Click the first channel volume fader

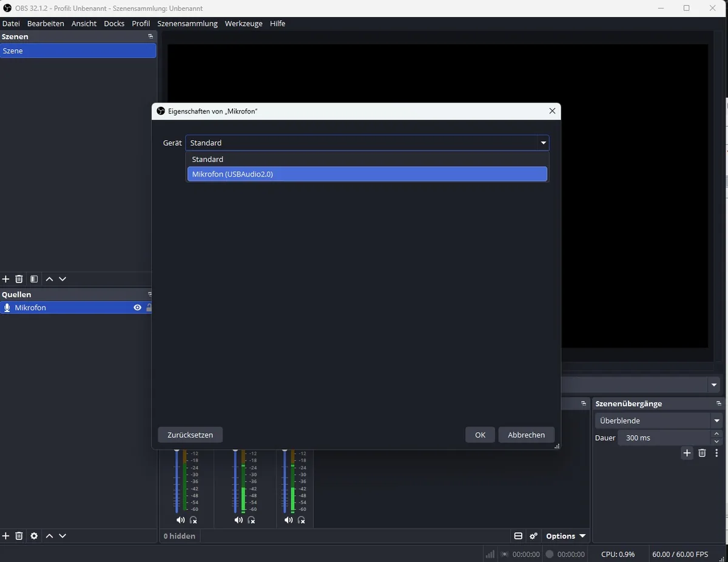pos(177,481)
